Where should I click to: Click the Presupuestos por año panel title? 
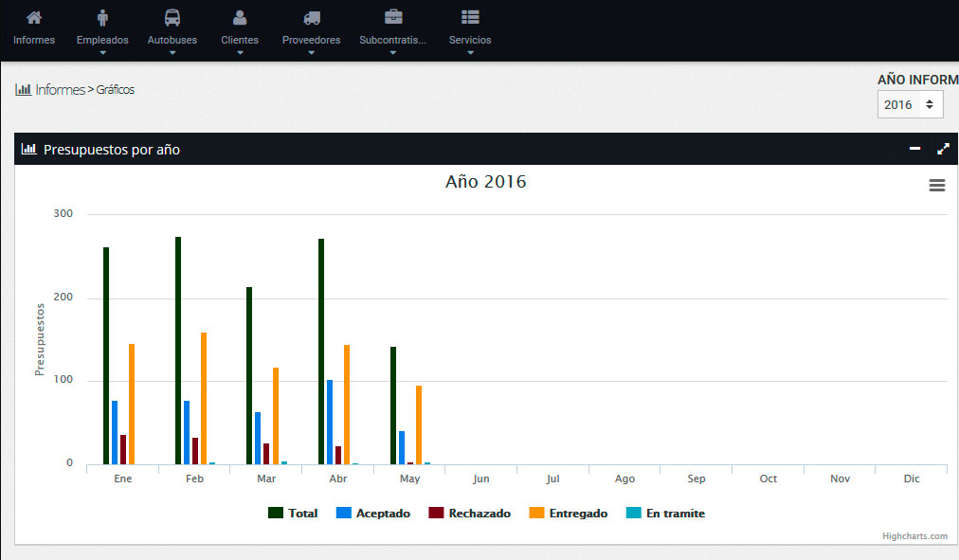pyautogui.click(x=111, y=149)
